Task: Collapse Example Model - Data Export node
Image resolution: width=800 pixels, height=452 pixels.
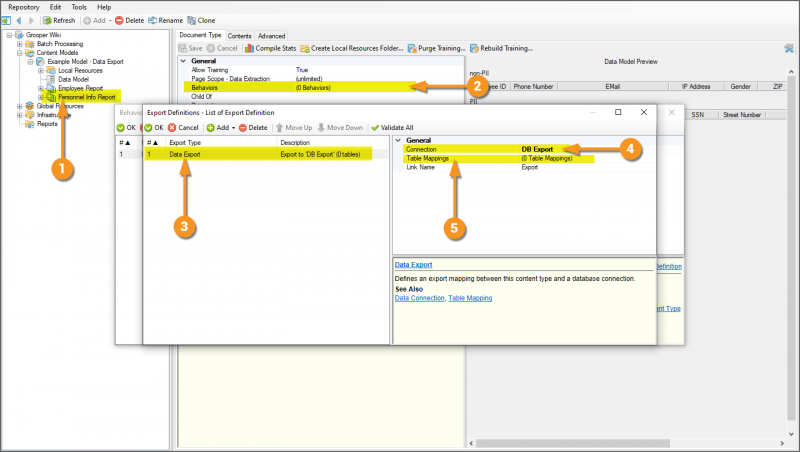Action: point(31,62)
